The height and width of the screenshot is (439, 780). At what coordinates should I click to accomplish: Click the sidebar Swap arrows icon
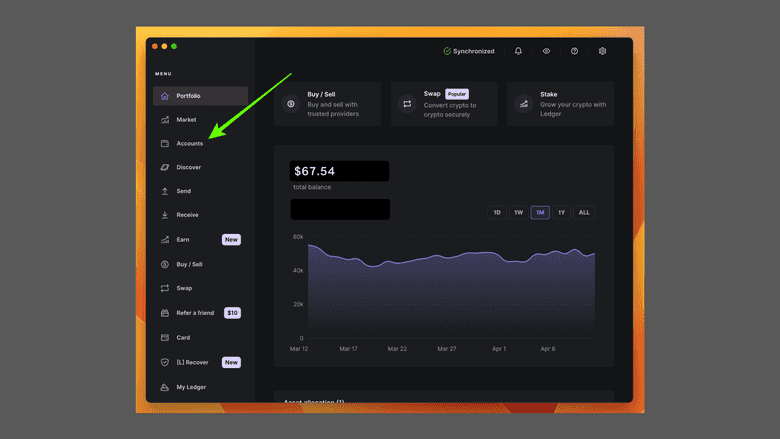(165, 288)
